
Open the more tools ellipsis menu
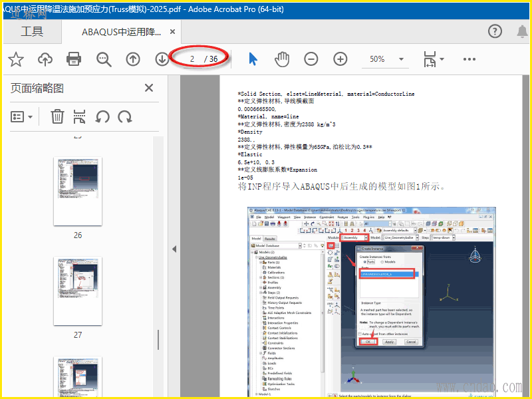(469, 59)
